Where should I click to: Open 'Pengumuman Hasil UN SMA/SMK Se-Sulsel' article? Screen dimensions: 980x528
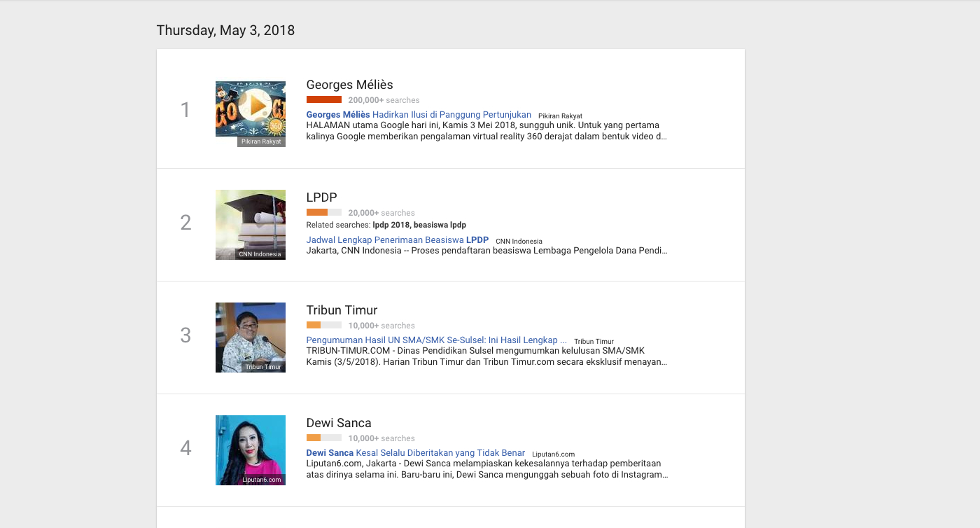click(436, 340)
